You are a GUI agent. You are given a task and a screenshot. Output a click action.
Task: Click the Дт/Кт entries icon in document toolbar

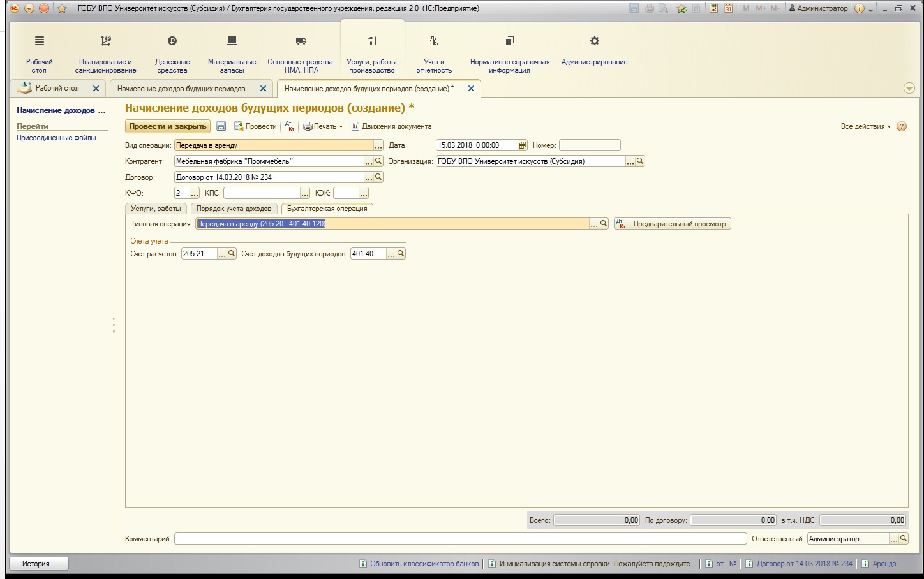289,126
